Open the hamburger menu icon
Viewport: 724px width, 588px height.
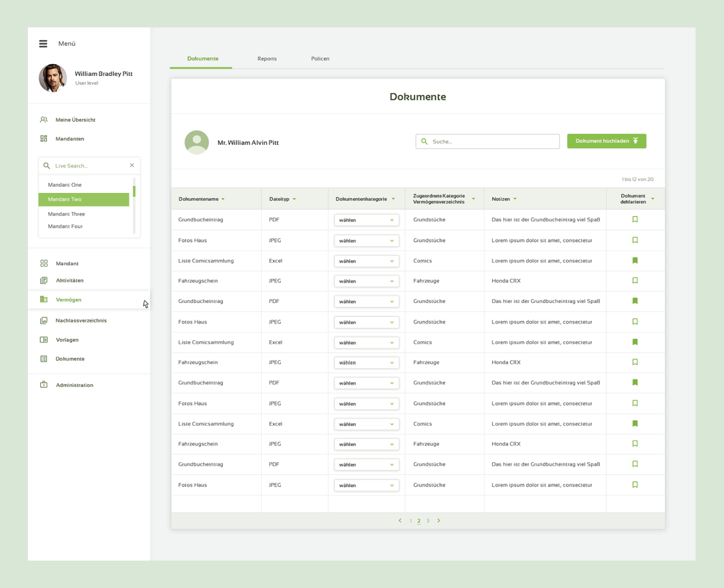(43, 44)
